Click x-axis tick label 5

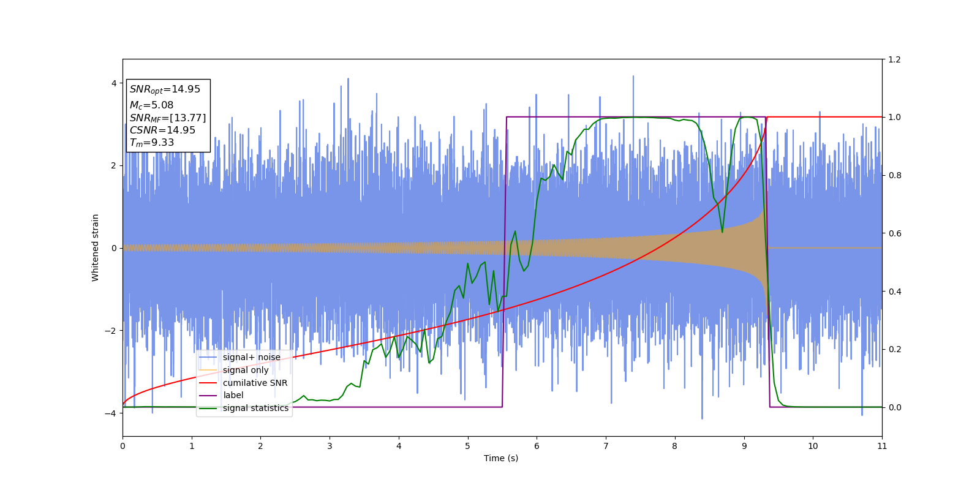point(468,446)
